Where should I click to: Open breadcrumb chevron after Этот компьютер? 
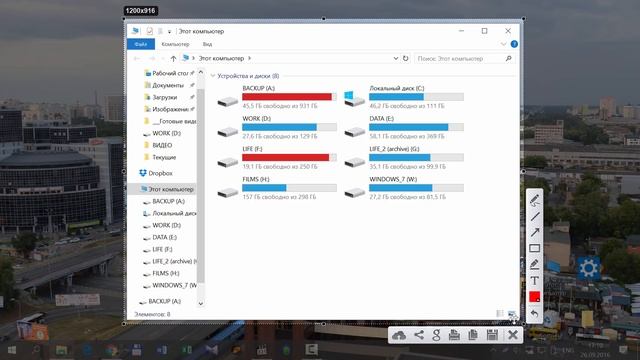click(x=249, y=58)
